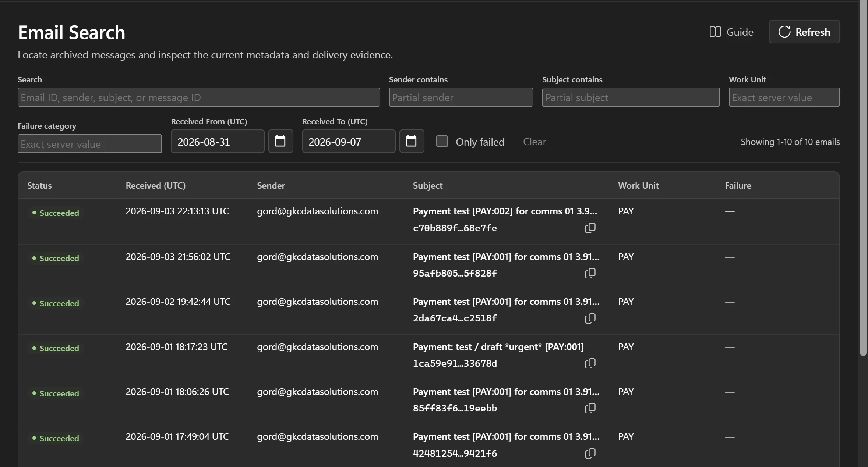Viewport: 868px width, 467px height.
Task: Copy ID c70b889f…68e7fe
Action: 590,228
